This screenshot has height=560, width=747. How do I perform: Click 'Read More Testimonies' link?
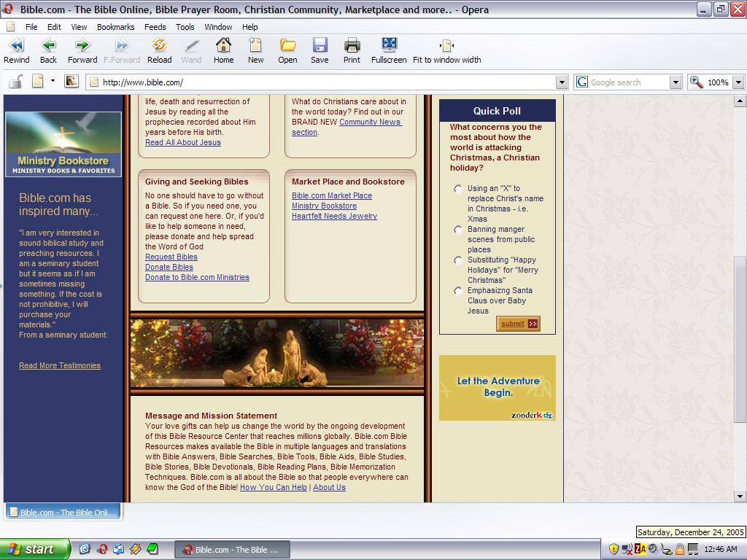[x=60, y=366]
